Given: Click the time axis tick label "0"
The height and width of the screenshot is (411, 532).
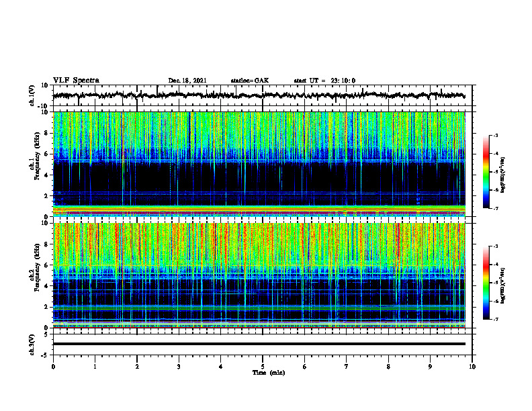Looking at the screenshot, I should click(x=53, y=367).
